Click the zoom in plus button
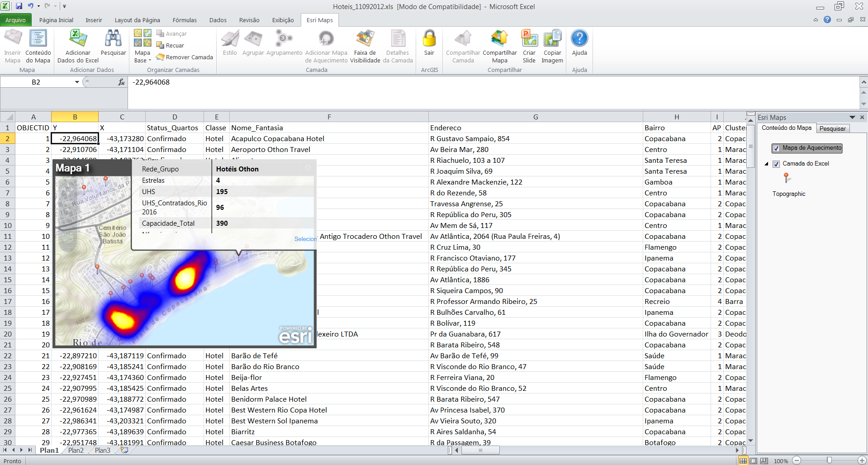Image resolution: width=868 pixels, height=465 pixels. pos(862,460)
